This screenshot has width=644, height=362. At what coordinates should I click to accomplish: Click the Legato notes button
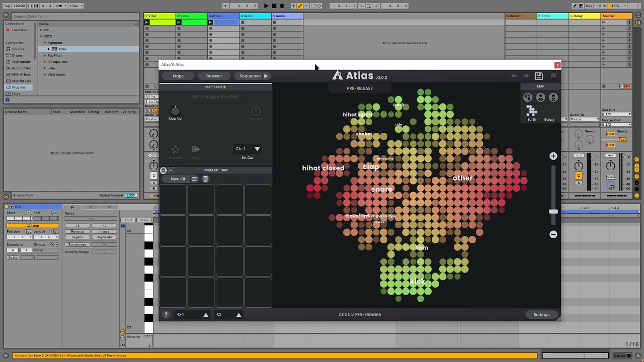click(x=77, y=237)
